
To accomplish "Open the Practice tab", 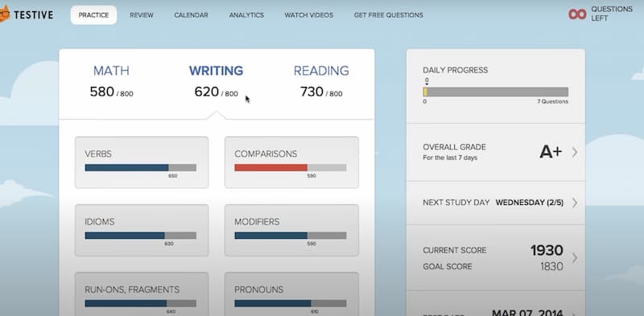I will point(93,15).
